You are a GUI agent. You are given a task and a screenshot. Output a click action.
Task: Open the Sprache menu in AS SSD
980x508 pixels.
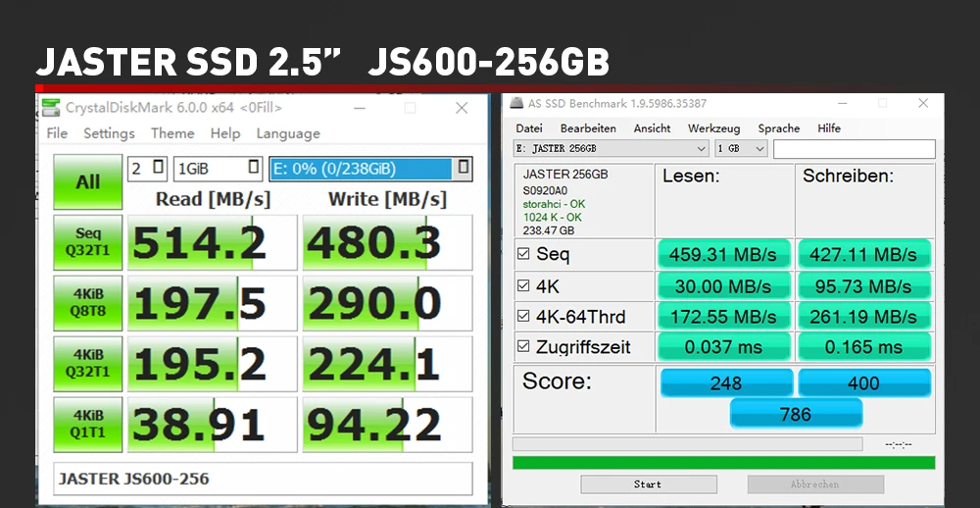tap(779, 128)
